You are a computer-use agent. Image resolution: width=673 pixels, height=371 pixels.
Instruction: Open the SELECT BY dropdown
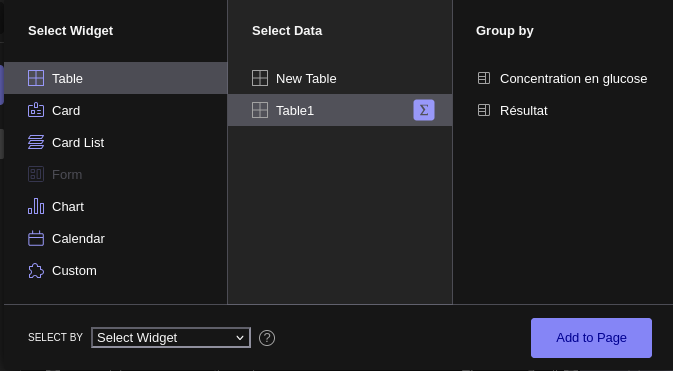point(171,338)
